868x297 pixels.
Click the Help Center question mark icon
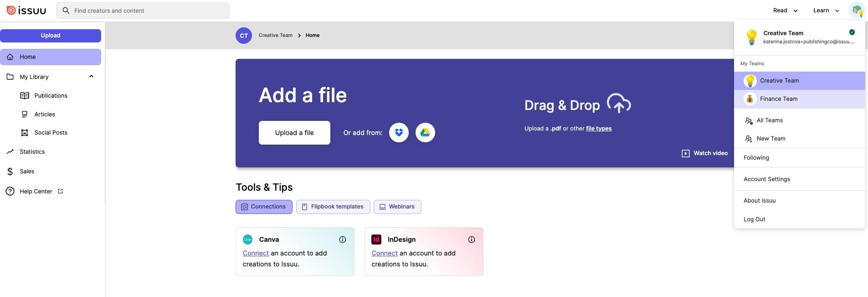[x=10, y=192]
